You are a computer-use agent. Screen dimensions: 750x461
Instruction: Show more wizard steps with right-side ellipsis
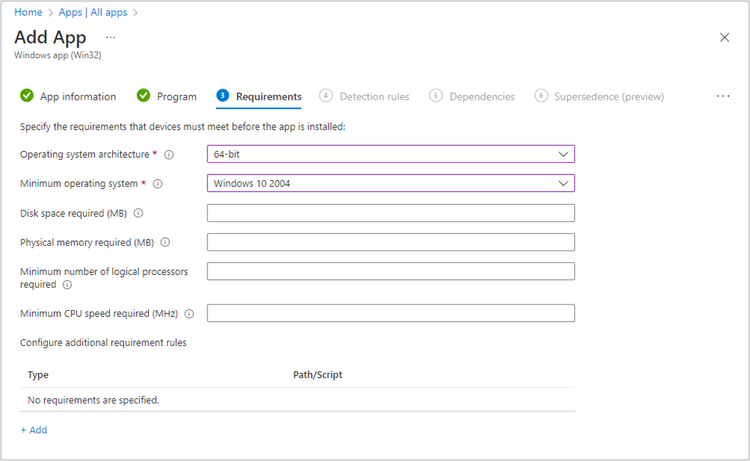click(723, 96)
